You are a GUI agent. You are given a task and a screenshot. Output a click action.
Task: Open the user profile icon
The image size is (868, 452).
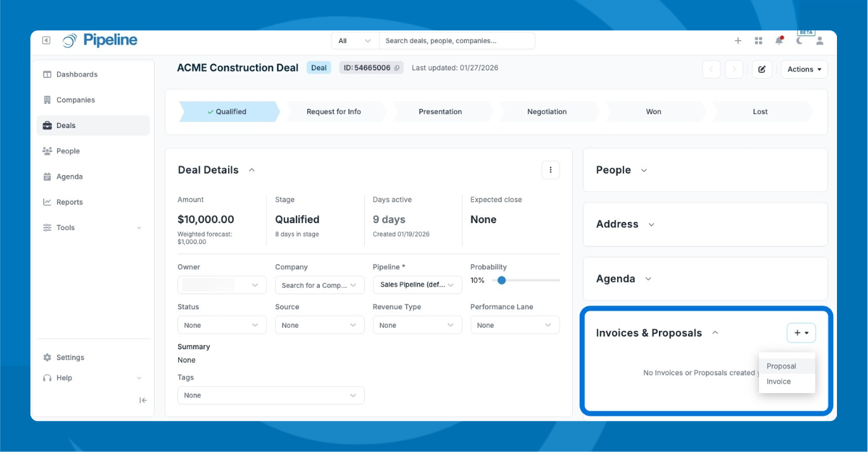(819, 41)
